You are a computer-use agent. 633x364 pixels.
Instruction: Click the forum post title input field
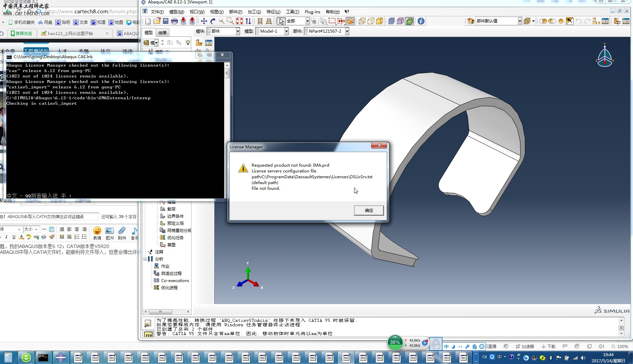(50, 216)
